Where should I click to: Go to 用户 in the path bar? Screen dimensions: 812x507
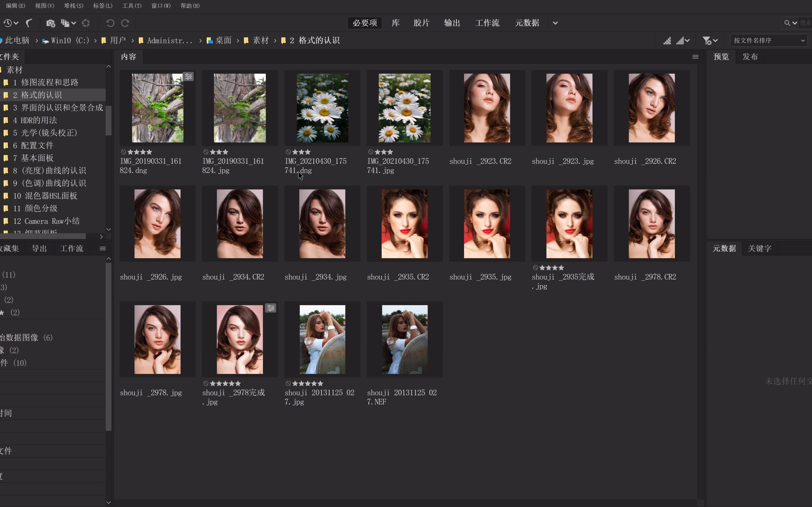coord(114,41)
